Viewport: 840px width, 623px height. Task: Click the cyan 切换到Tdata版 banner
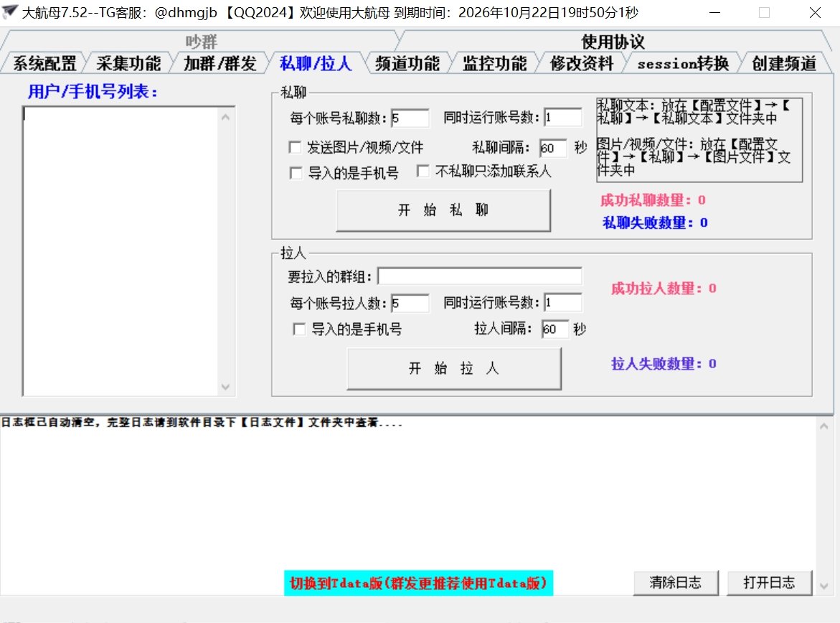(x=419, y=583)
